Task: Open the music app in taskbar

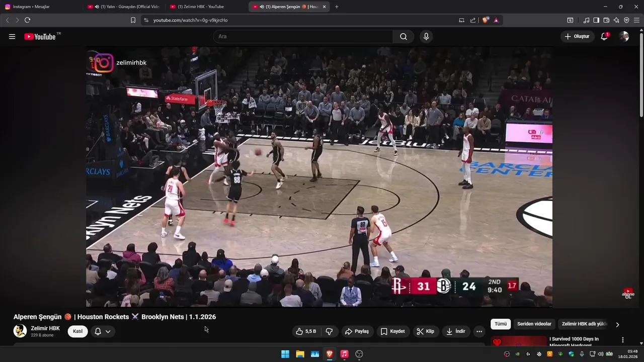Action: [x=344, y=354]
